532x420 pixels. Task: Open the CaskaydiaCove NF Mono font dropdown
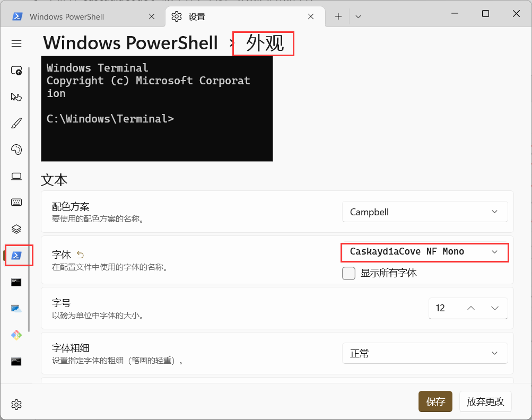(425, 252)
